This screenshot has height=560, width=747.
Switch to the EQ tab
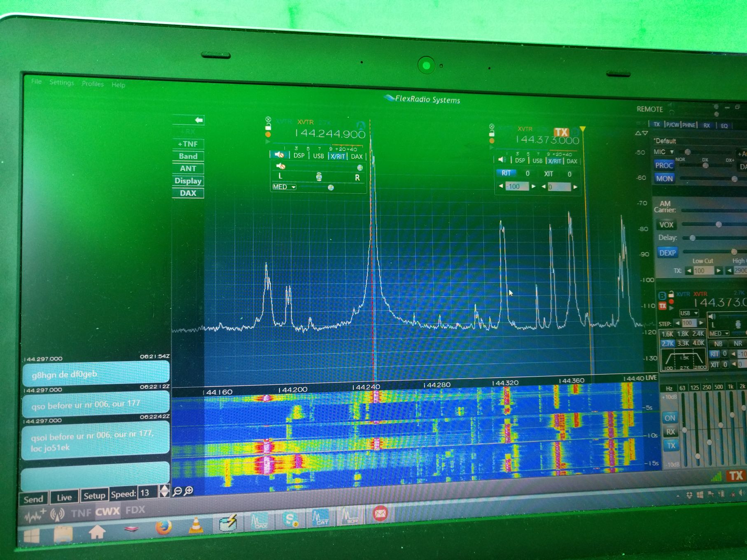pos(724,126)
